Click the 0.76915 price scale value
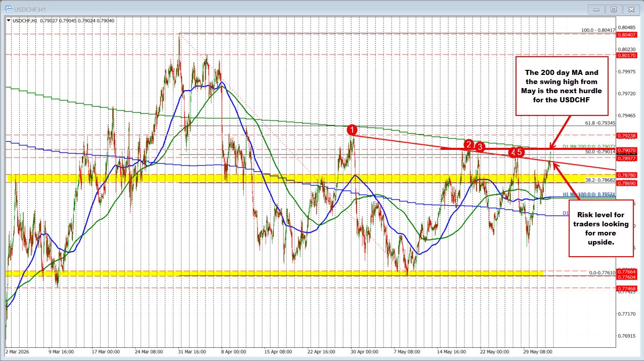The width and height of the screenshot is (644, 361). [626, 336]
